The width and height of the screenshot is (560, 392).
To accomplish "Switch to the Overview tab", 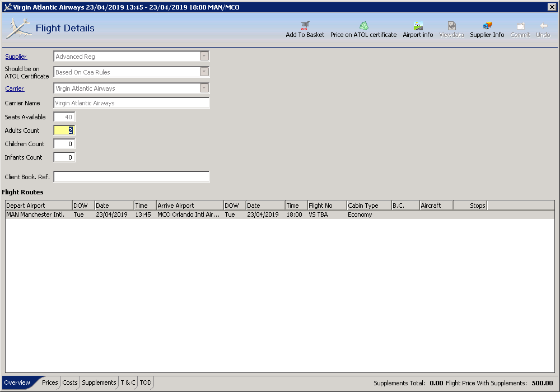I will (x=17, y=382).
